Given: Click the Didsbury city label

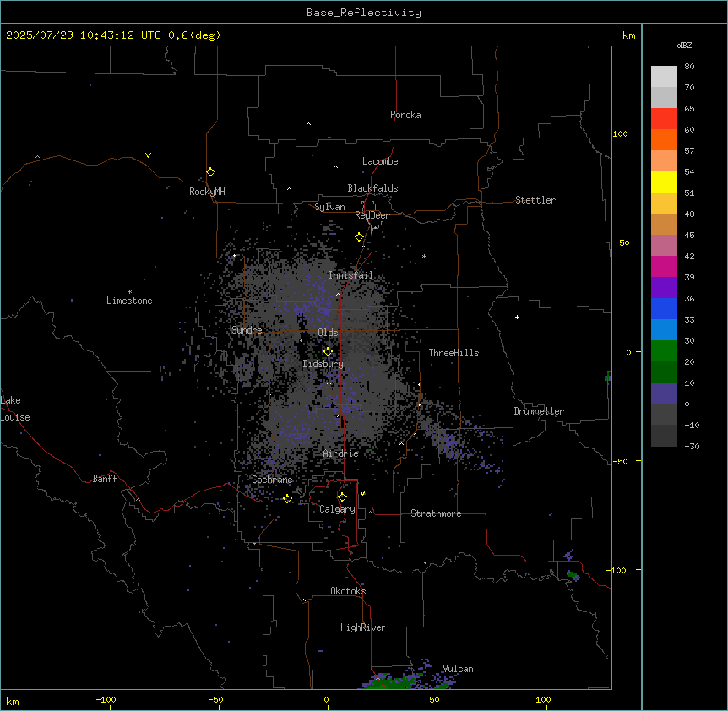Looking at the screenshot, I should click(x=323, y=364).
